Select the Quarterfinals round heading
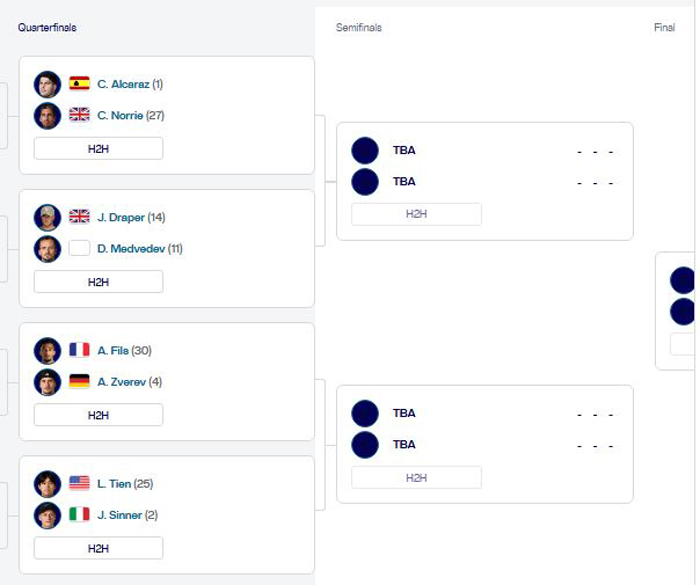The height and width of the screenshot is (585, 700). (47, 28)
